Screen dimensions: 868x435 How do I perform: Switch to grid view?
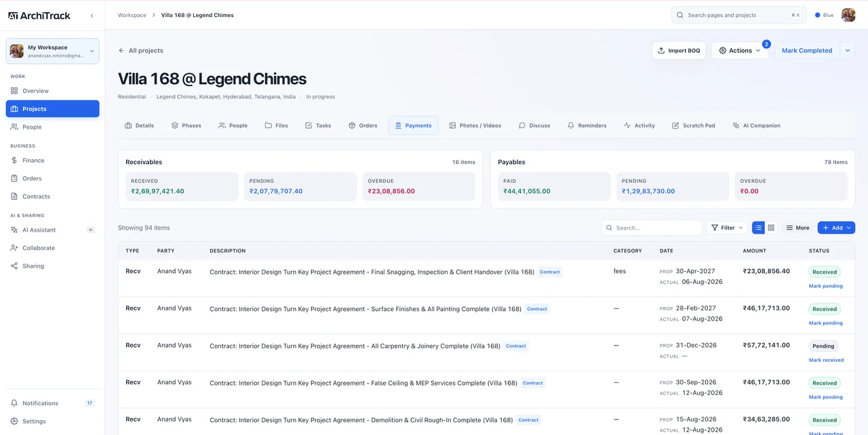[x=771, y=228]
